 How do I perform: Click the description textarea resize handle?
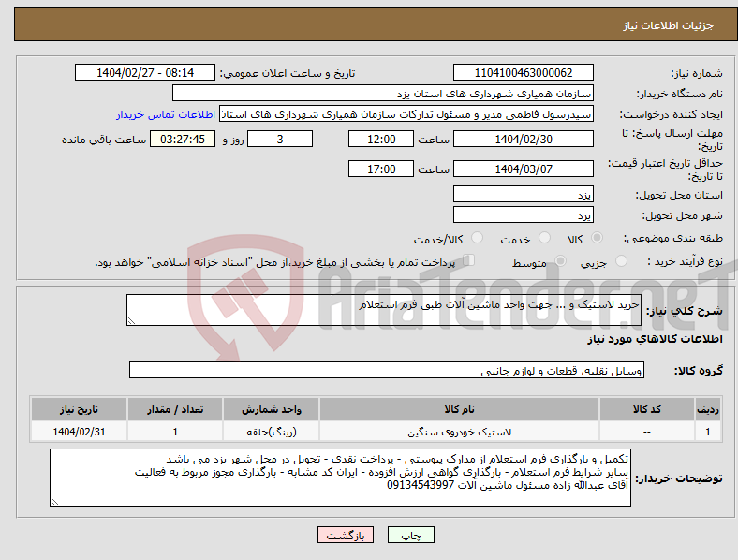coord(131,321)
